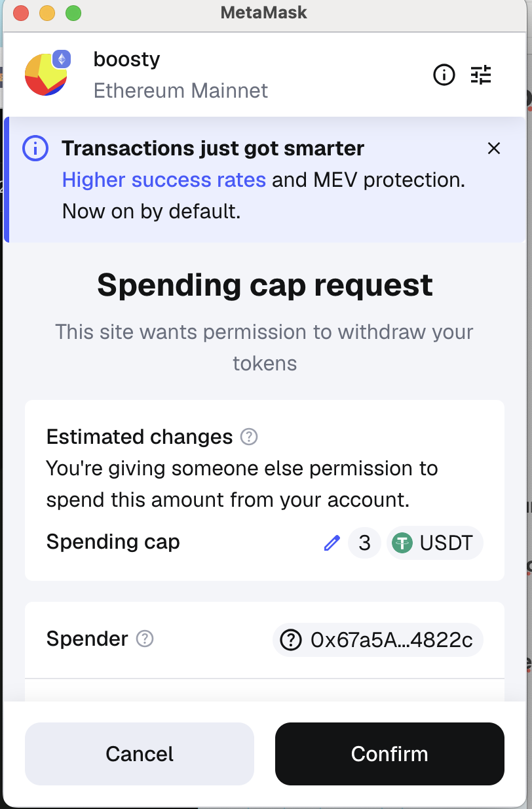
Task: Click the info icon beside the settings sliders
Action: pos(444,75)
